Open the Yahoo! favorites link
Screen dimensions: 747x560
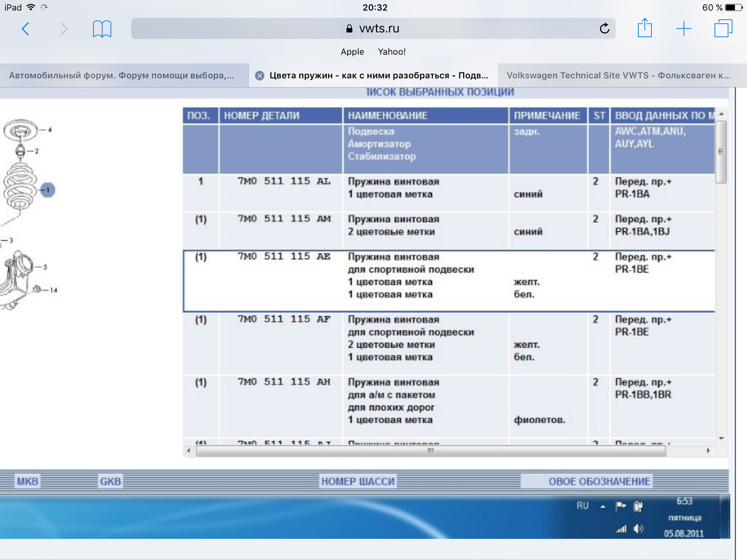pyautogui.click(x=392, y=52)
